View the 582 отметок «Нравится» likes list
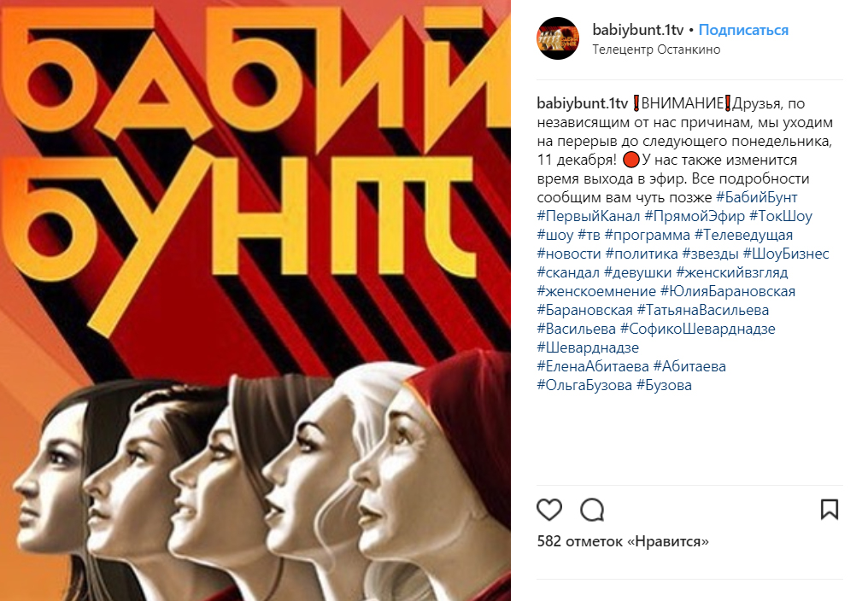The image size is (868, 601). click(623, 541)
